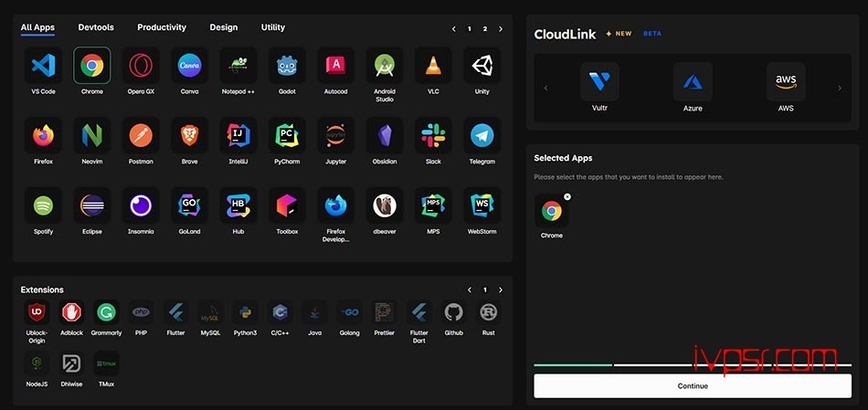Select the Obsidian app
Viewport: 868px width, 410px height.
tap(384, 135)
